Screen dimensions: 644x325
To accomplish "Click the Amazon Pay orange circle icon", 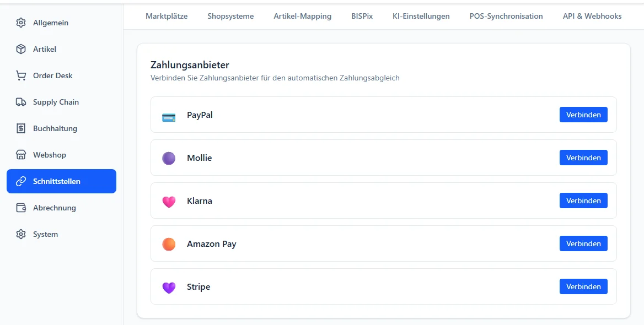I will tap(169, 244).
